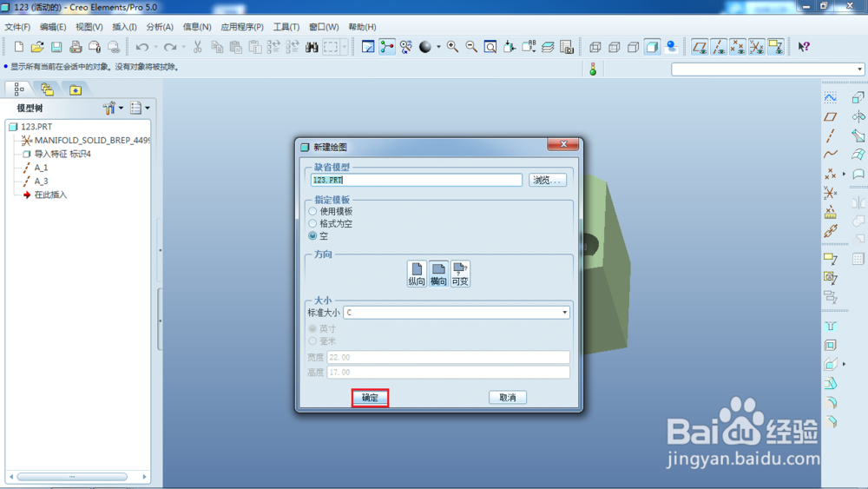The image size is (868, 489).
Task: Choose the 使用模板 radio option
Action: click(312, 211)
